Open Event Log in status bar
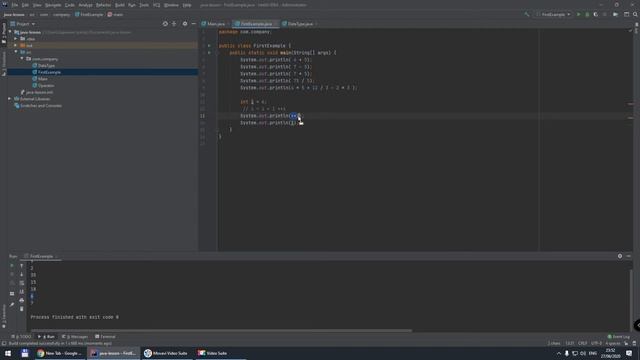 tap(619, 337)
